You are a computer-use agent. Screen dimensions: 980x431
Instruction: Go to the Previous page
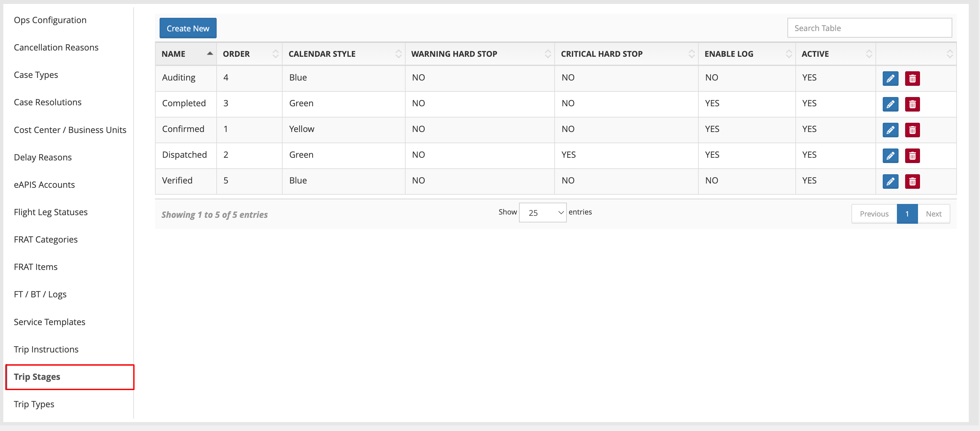[x=874, y=214]
